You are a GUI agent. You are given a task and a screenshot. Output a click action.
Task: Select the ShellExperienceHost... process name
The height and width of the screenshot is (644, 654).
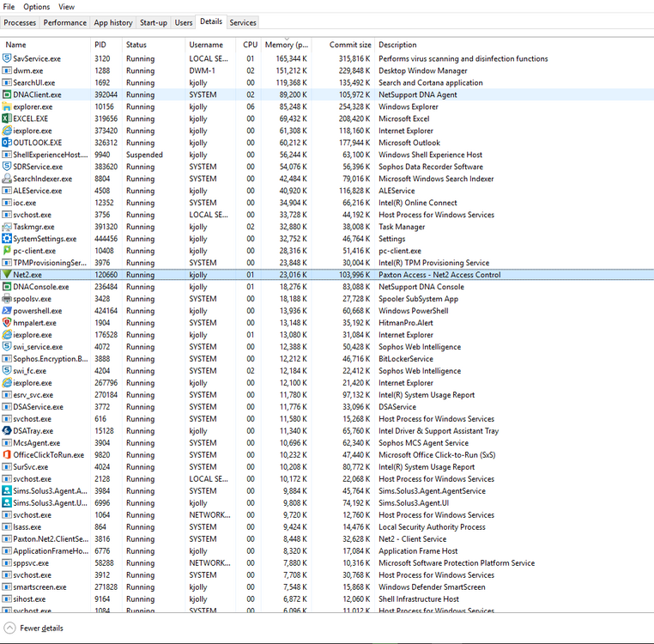tap(51, 155)
